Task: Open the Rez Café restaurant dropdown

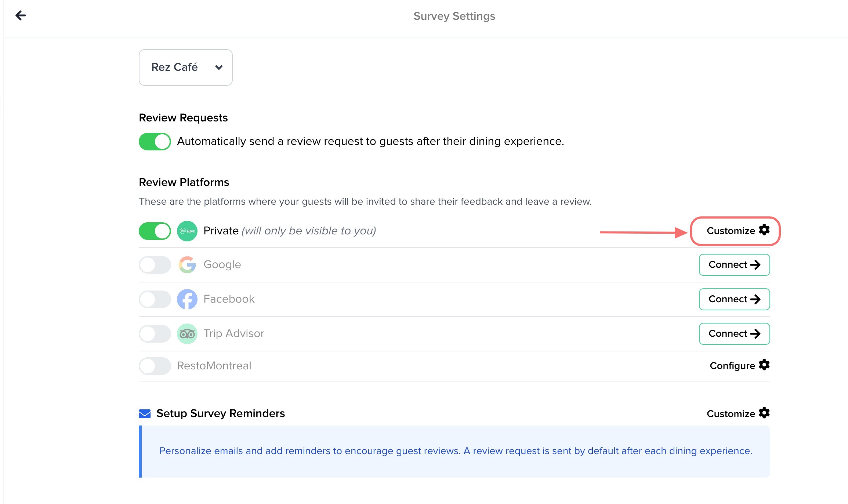Action: pyautogui.click(x=186, y=67)
